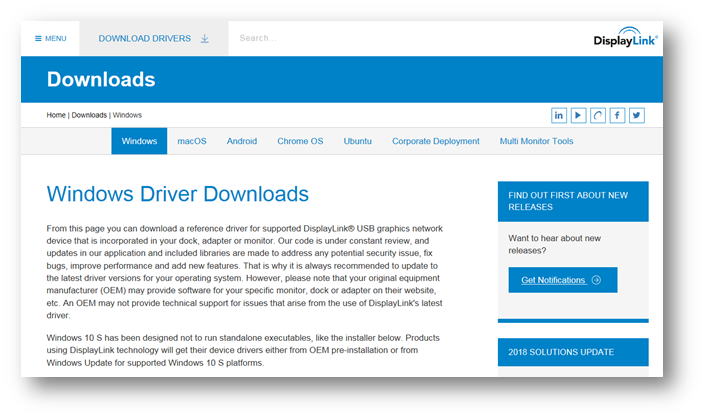705x419 pixels.
Task: Click the "Want to hear about new releases?" text
Action: click(554, 244)
